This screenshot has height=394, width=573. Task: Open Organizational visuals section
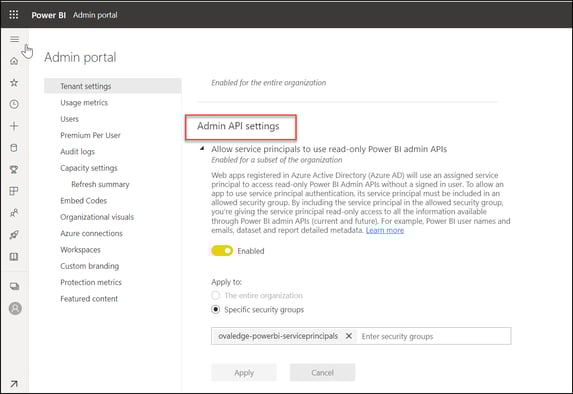coord(97,217)
